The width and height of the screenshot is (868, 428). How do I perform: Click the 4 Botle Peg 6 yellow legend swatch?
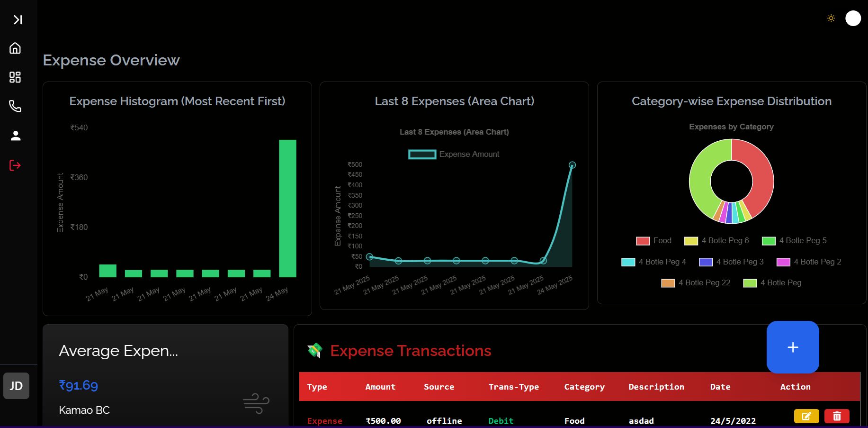[691, 241]
